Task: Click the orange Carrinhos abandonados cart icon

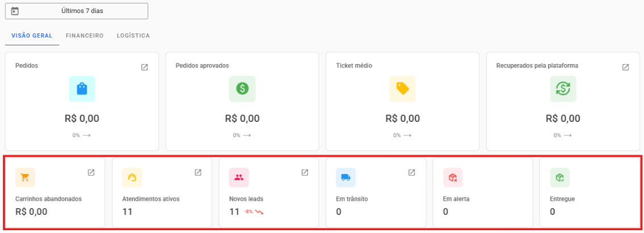Action: click(25, 177)
